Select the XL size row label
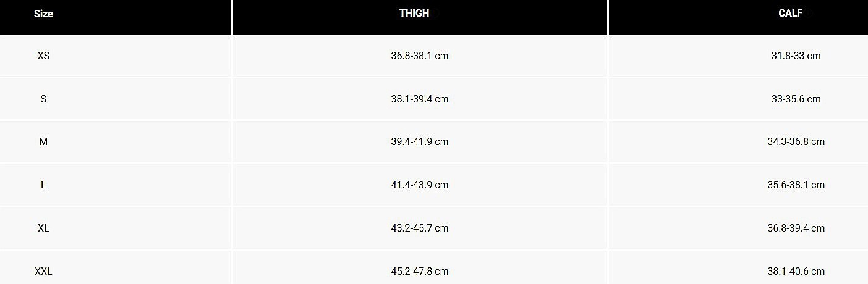Screen dimensions: 868x284 click(43, 228)
